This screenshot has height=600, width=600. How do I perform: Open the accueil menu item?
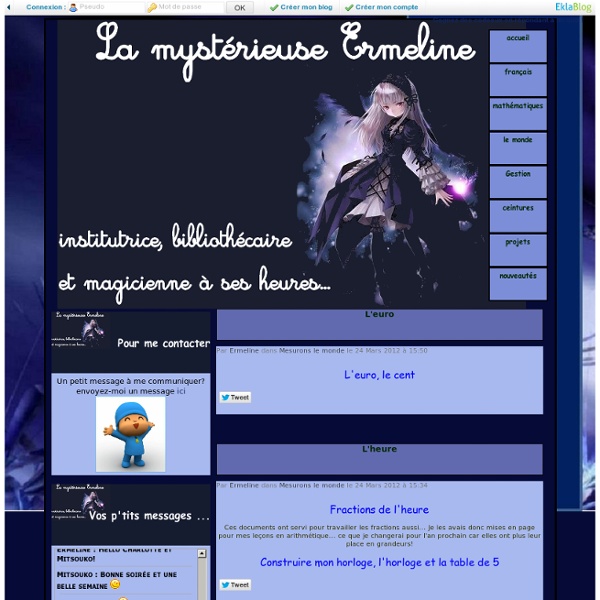tap(518, 46)
